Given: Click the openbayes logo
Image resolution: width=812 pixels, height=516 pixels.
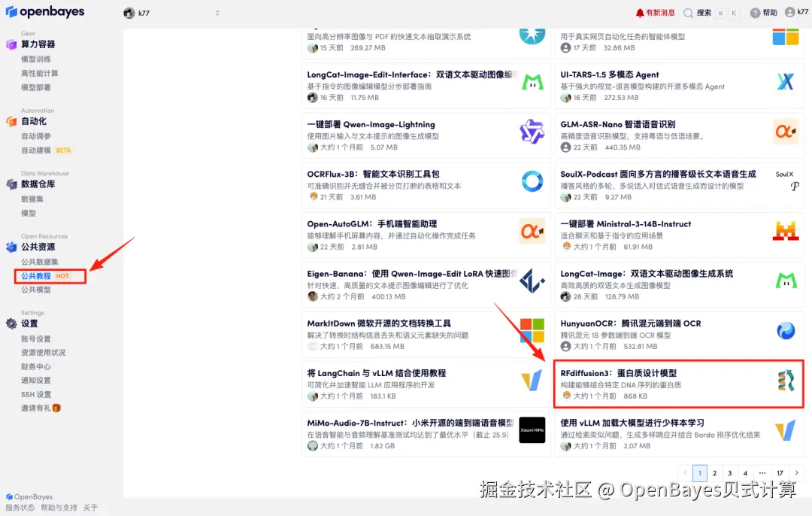Looking at the screenshot, I should [44, 11].
